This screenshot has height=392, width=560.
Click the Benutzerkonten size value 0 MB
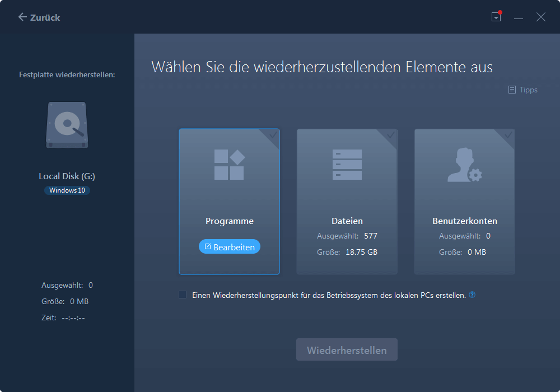pos(477,252)
